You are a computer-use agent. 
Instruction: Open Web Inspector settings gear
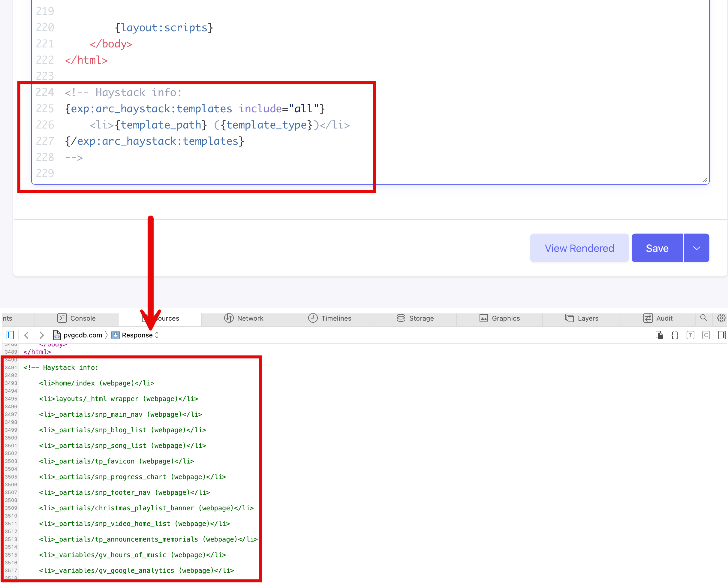click(x=721, y=318)
